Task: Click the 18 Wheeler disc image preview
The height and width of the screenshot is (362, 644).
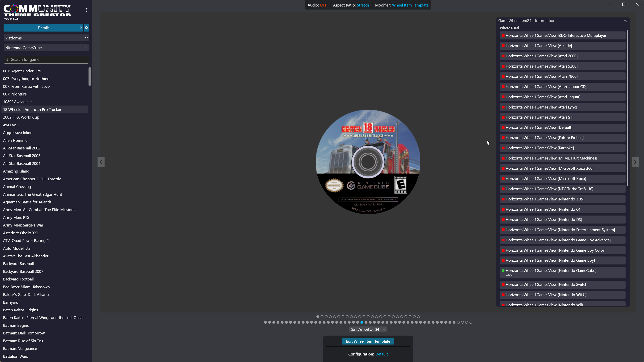Action: pos(368,162)
